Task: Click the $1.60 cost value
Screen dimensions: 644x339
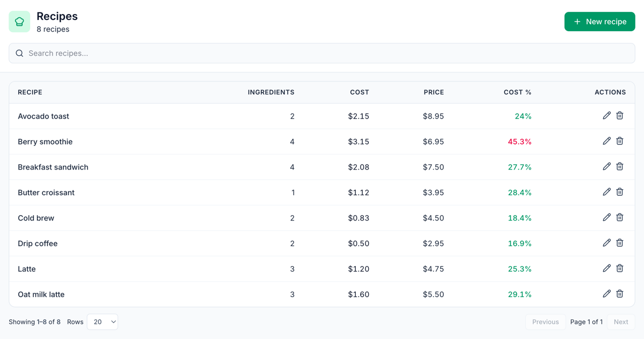Action: 358,294
